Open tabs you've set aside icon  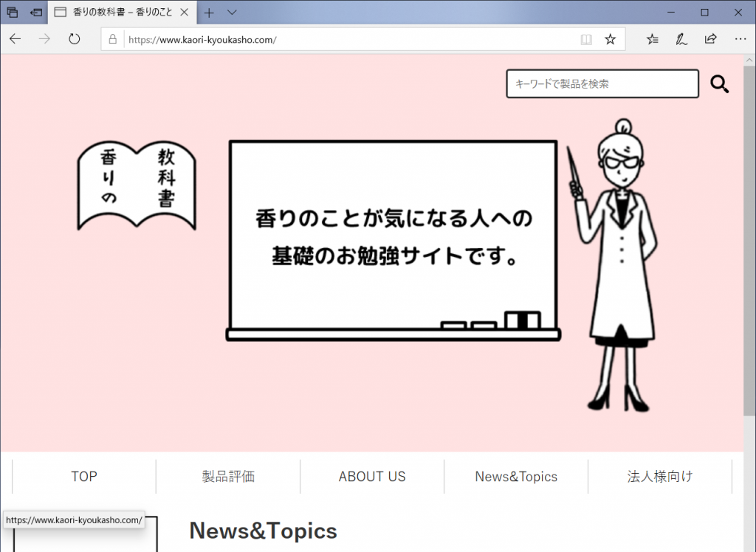click(x=13, y=13)
